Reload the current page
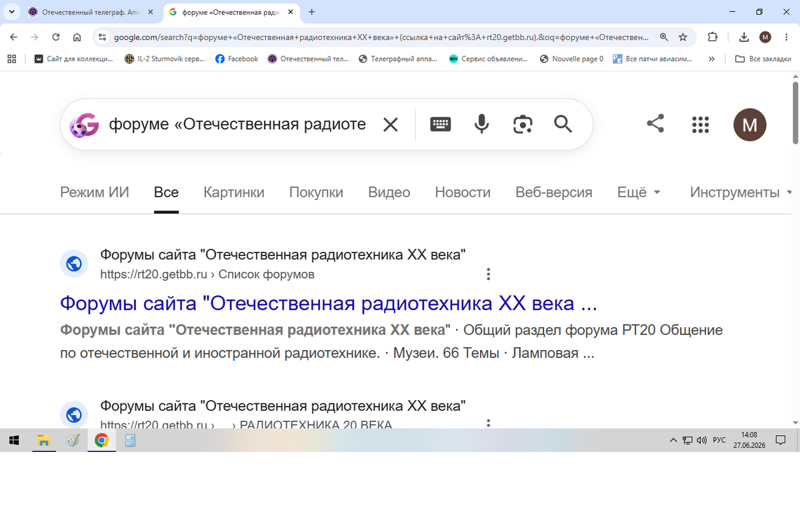The width and height of the screenshot is (800, 532). pyautogui.click(x=56, y=37)
